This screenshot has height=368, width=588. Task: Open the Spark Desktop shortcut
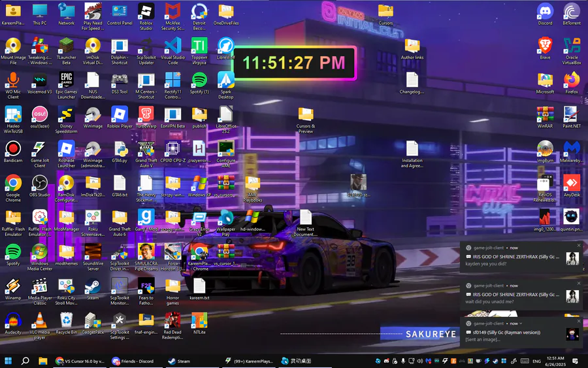(x=226, y=86)
